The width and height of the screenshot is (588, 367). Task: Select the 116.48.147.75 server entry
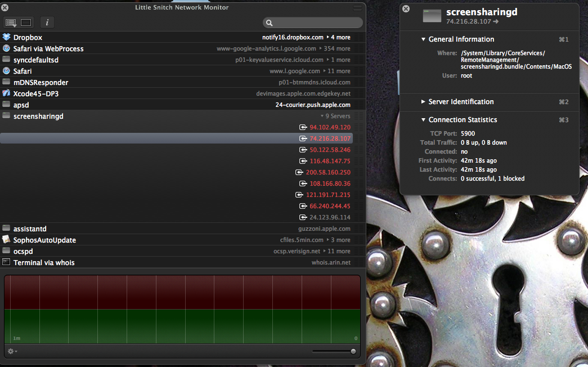330,161
